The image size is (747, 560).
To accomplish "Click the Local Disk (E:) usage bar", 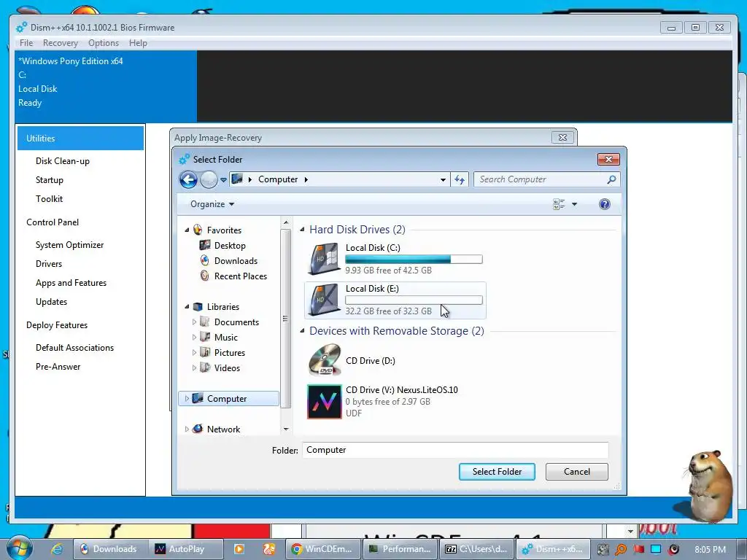I will coord(414,300).
